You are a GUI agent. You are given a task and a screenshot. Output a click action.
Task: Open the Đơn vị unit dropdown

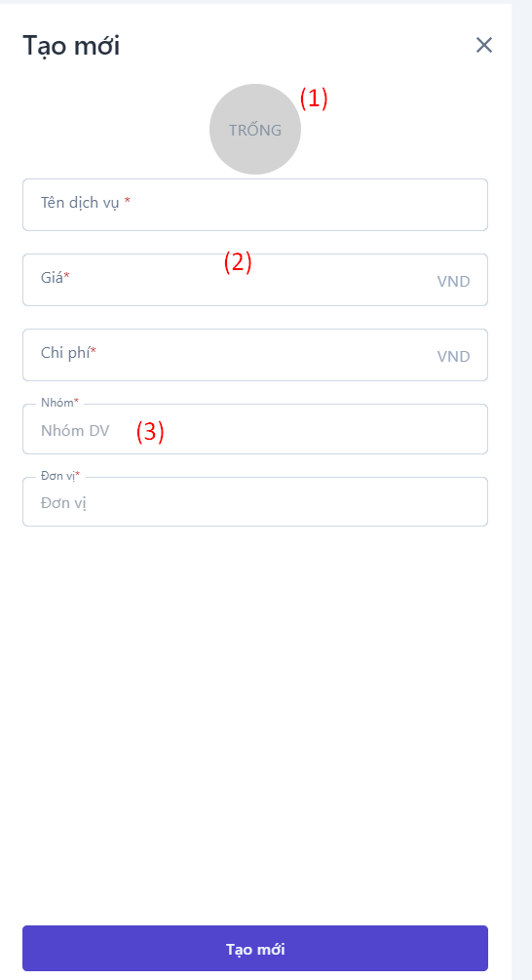(x=254, y=502)
